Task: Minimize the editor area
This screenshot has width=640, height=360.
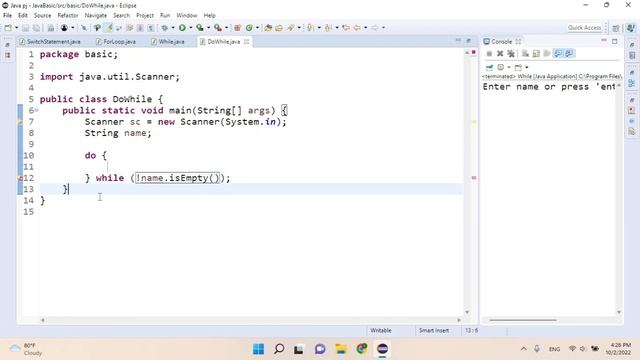Action: click(x=458, y=40)
